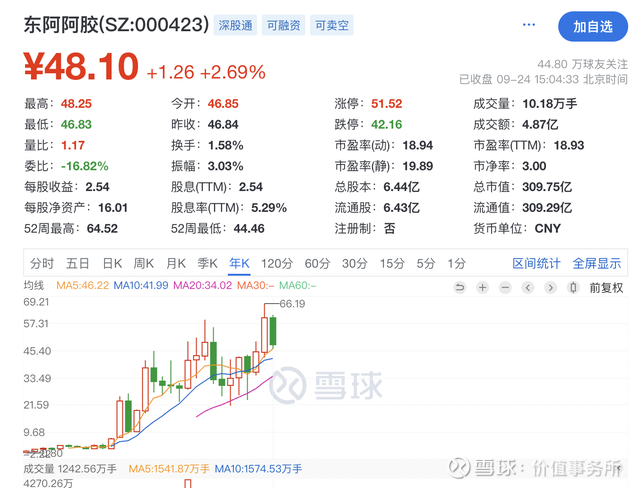
Task: Click the 换手 value 1.58%
Action: (x=225, y=145)
